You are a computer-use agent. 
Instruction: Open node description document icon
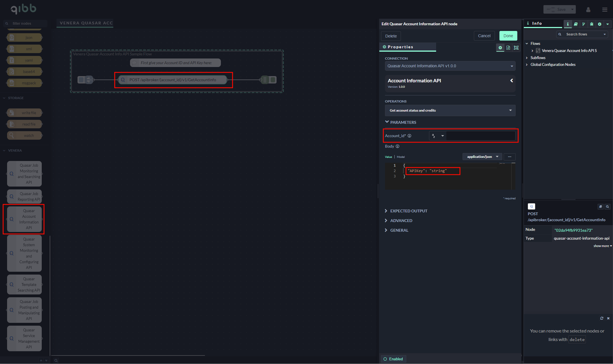click(x=508, y=48)
